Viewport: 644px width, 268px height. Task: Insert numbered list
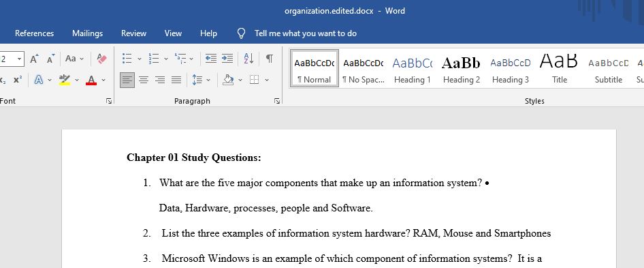[x=154, y=59]
